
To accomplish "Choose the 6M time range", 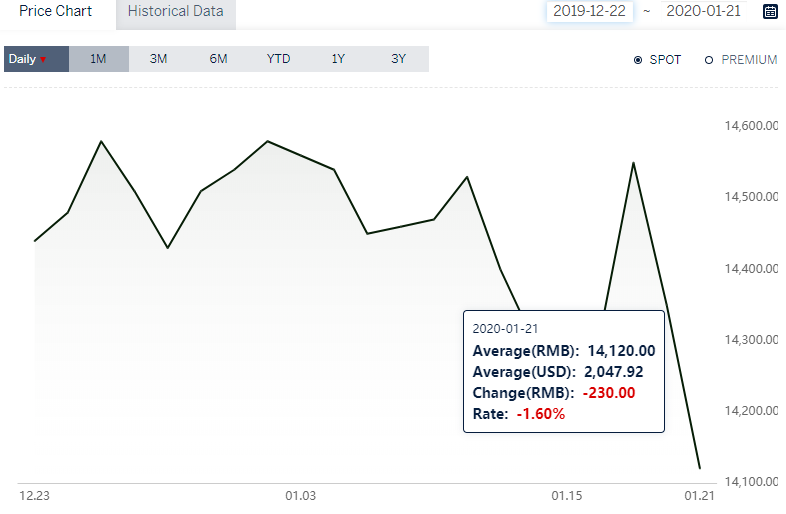I will (x=219, y=59).
